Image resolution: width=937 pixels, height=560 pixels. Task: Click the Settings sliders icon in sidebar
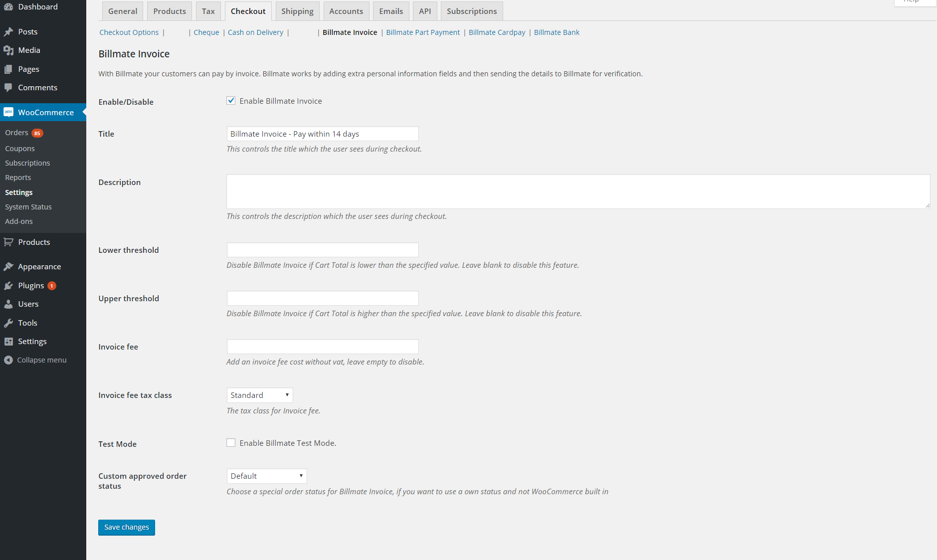8,342
